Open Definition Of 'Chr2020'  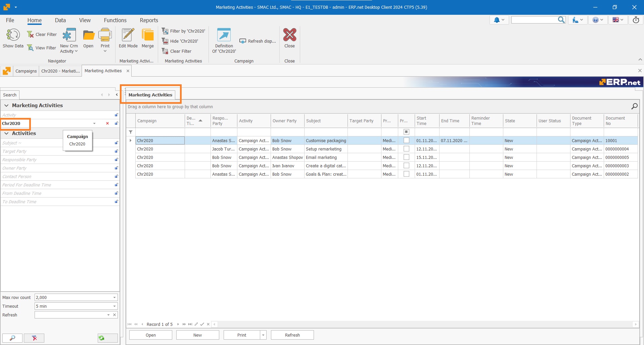coord(224,40)
